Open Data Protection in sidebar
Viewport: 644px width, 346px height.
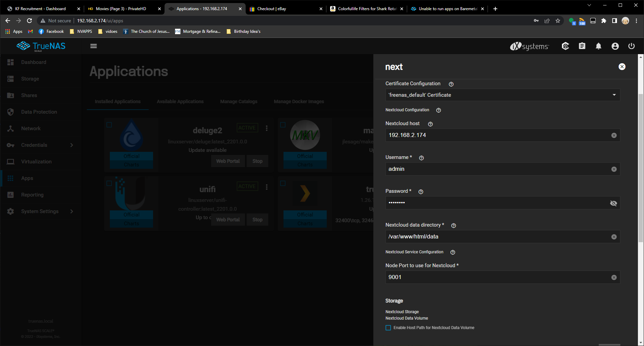tap(41, 112)
